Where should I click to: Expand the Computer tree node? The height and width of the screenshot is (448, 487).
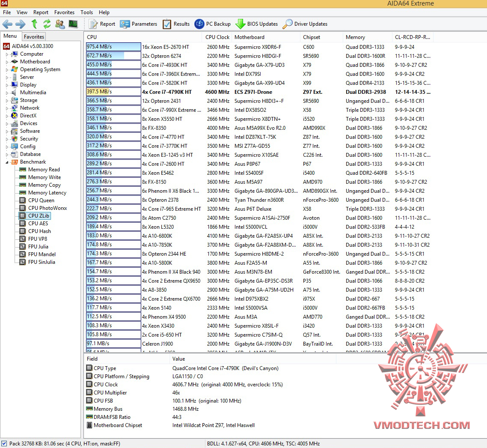[7, 54]
